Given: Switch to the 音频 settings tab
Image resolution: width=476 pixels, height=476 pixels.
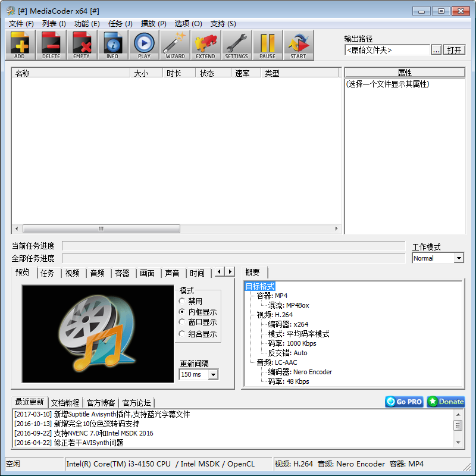Looking at the screenshot, I should coord(97,273).
